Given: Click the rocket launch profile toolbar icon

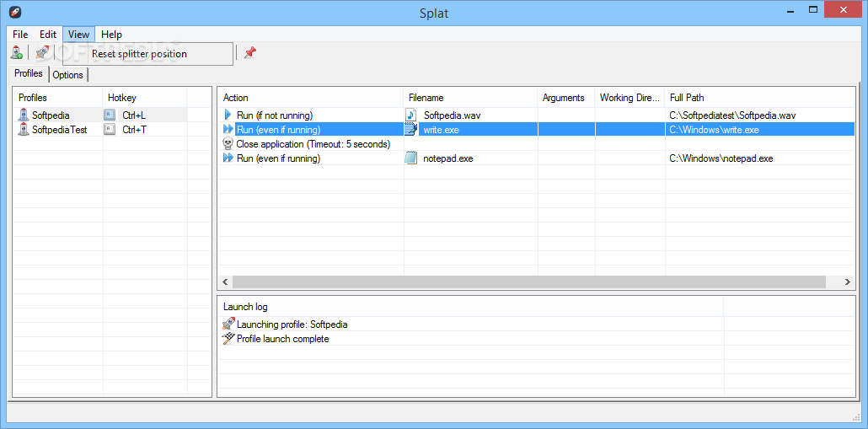Looking at the screenshot, I should tap(42, 52).
